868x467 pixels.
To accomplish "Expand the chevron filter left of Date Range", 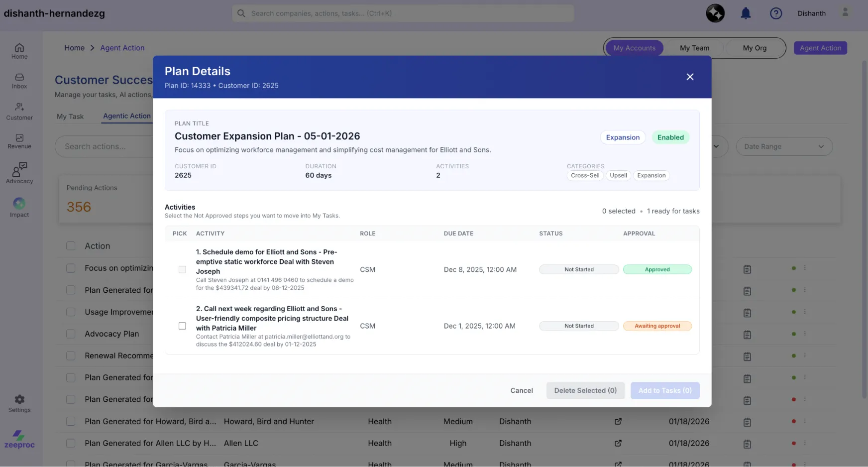I will click(717, 146).
